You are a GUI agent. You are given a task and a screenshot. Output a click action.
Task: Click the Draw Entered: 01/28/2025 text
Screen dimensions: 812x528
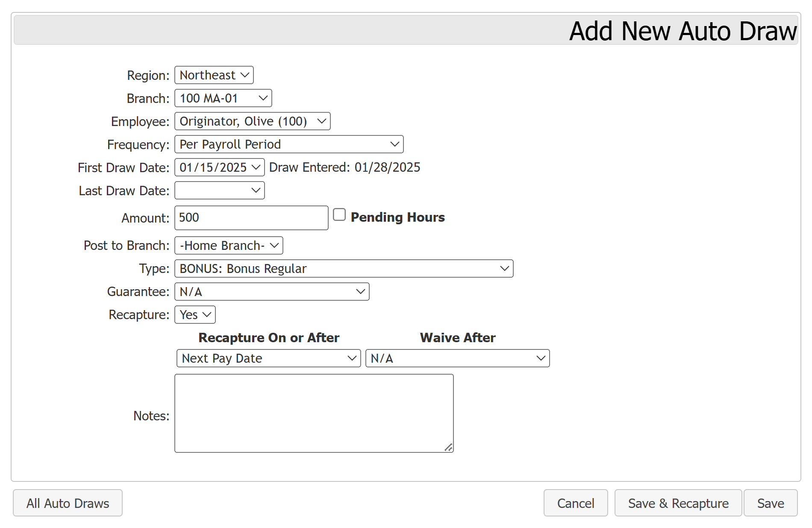(344, 167)
